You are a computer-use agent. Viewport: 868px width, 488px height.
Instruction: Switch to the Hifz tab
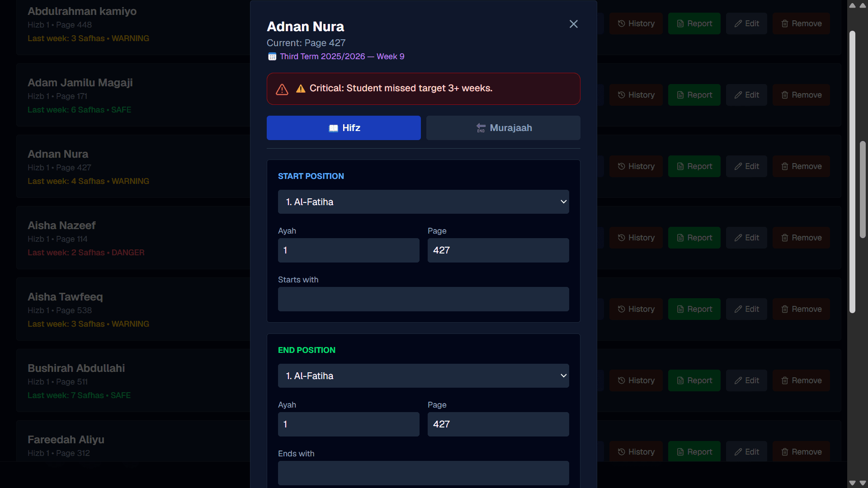click(344, 128)
